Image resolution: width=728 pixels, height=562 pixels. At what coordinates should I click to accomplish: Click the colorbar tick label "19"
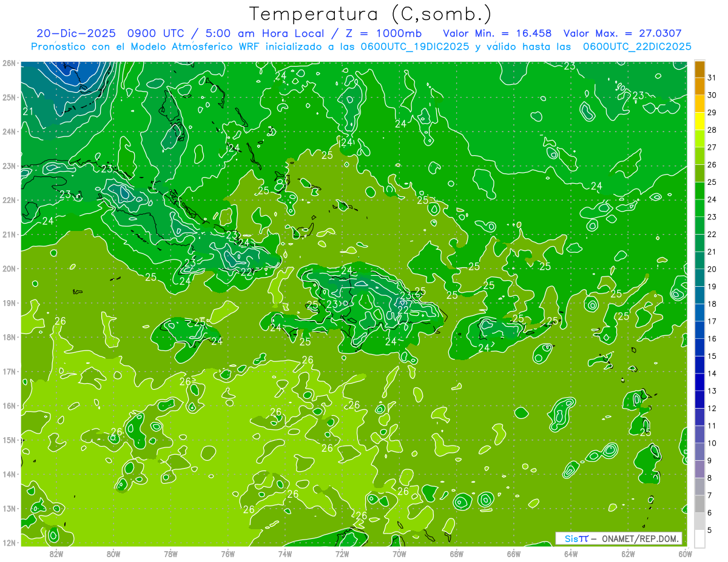[x=712, y=286]
